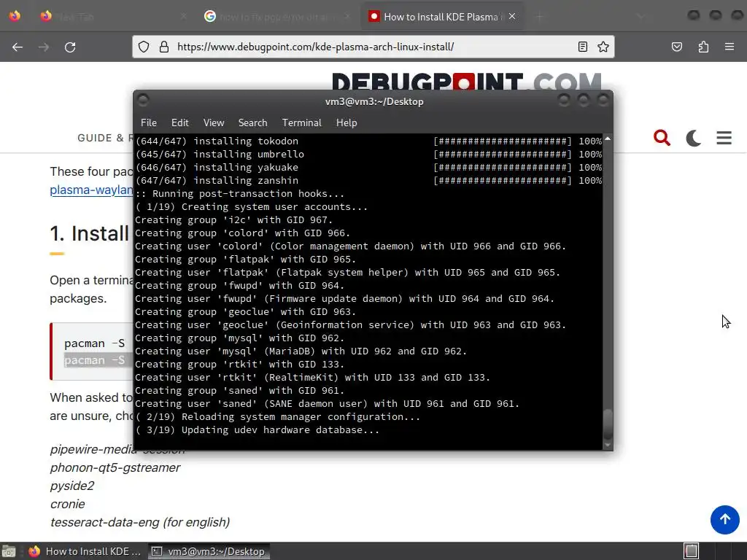Click the system tray icon in taskbar
Image resolution: width=747 pixels, height=560 pixels.
click(x=691, y=551)
